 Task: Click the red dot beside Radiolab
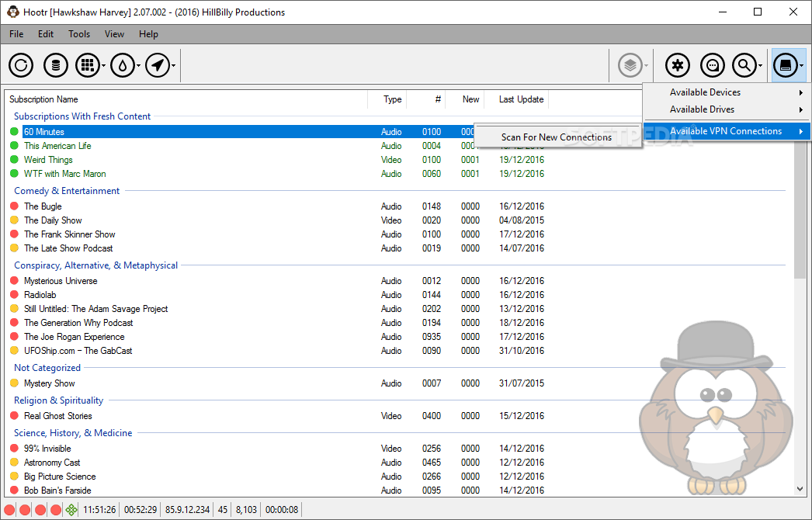click(x=15, y=295)
